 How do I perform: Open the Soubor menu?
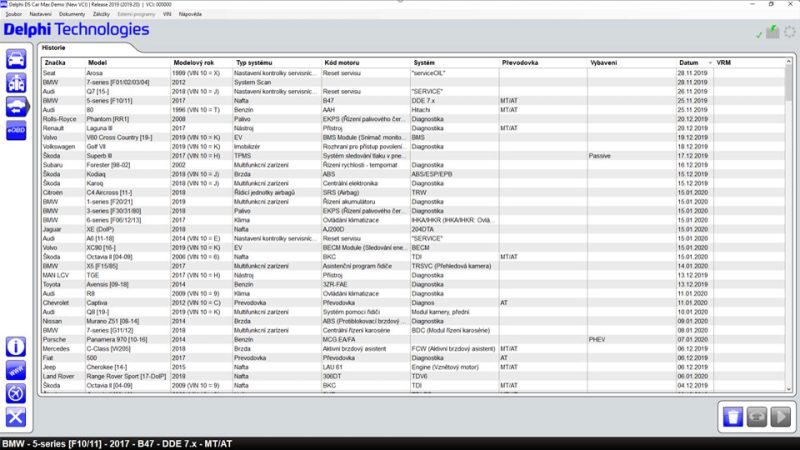14,15
